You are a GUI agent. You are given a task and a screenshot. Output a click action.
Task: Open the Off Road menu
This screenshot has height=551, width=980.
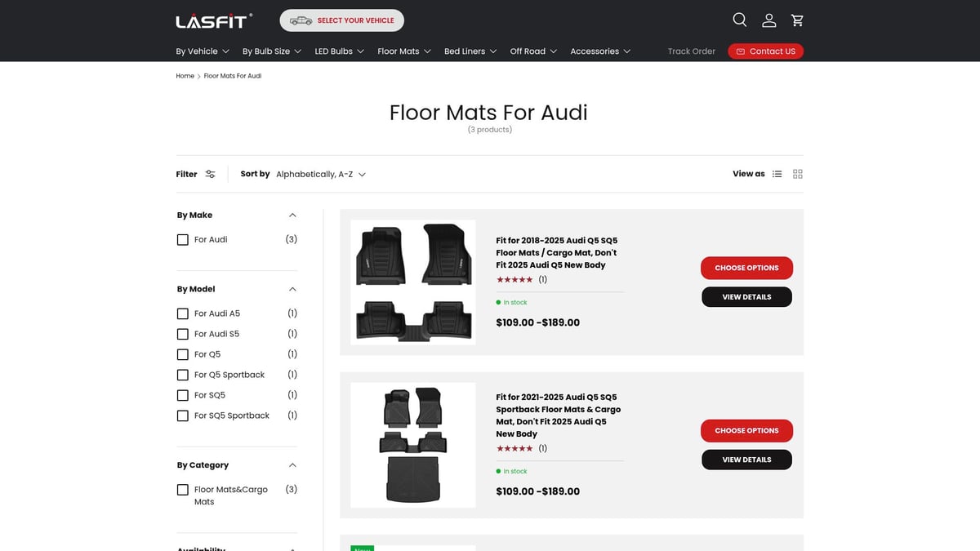(x=533, y=51)
